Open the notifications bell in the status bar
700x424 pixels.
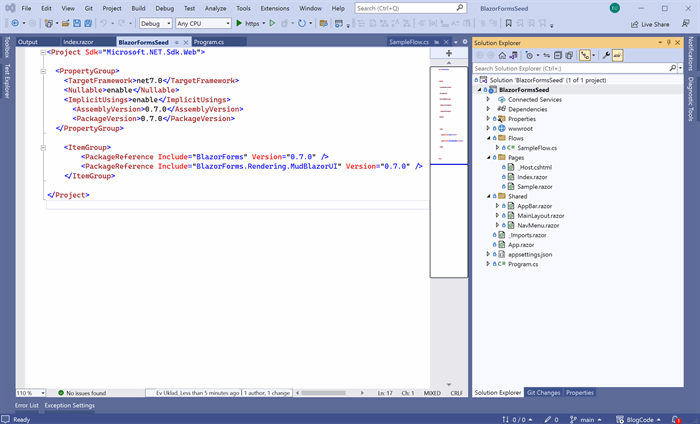click(676, 420)
